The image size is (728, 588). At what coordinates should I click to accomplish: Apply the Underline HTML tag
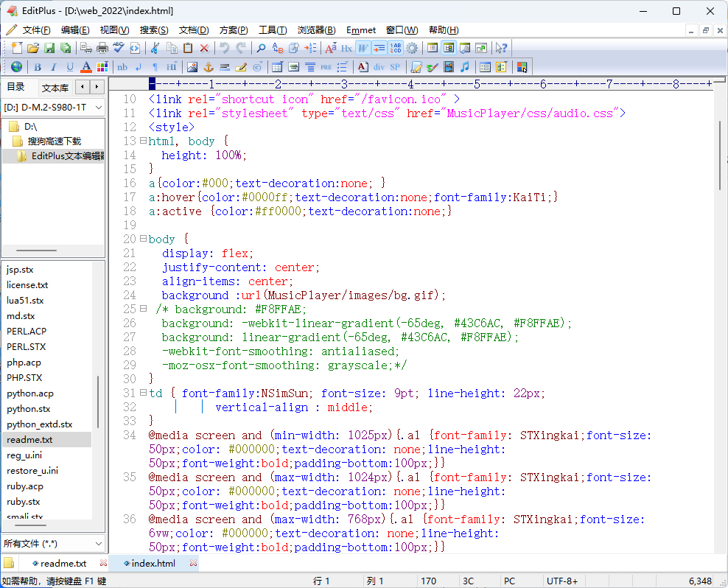tap(70, 67)
